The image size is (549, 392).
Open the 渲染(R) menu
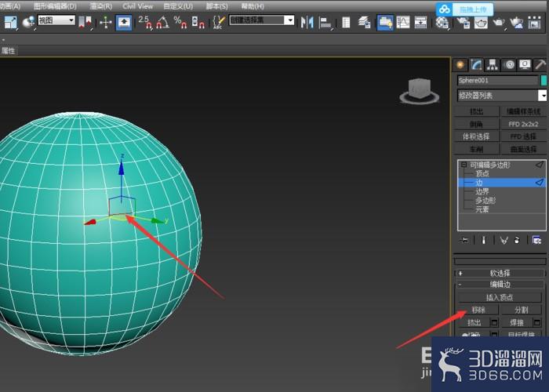coord(101,6)
